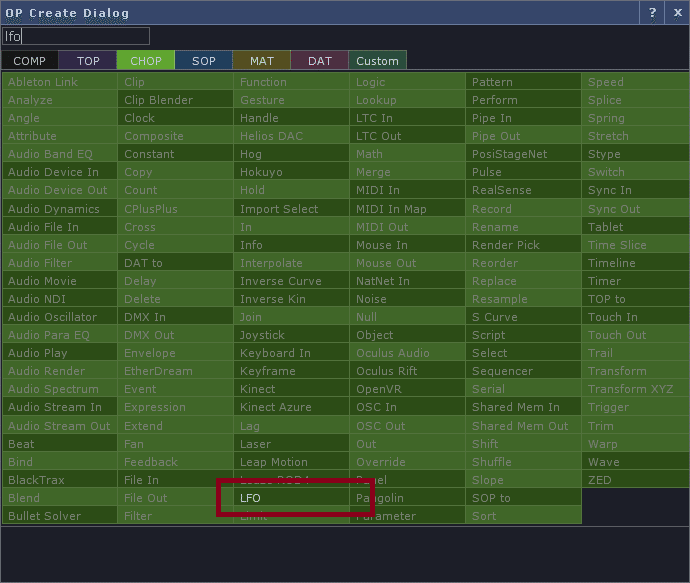Choose the Sequencer operator
This screenshot has height=583, width=690.
(x=523, y=371)
